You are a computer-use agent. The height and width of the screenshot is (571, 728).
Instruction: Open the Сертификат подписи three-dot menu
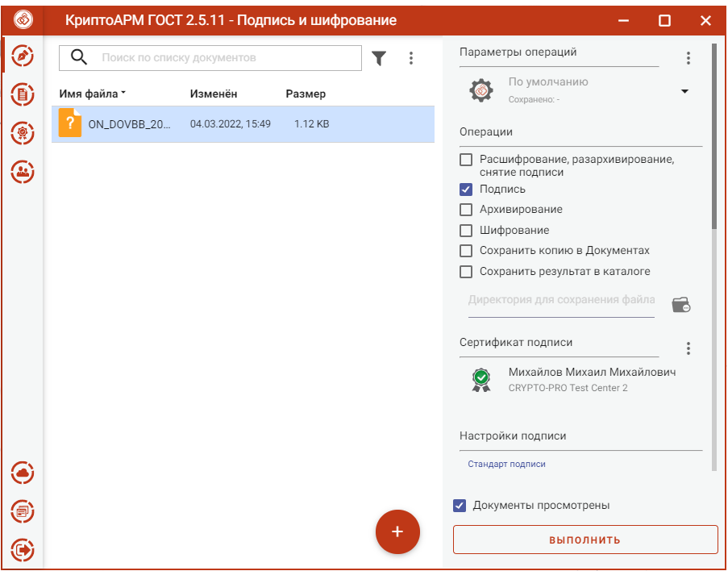pyautogui.click(x=688, y=348)
